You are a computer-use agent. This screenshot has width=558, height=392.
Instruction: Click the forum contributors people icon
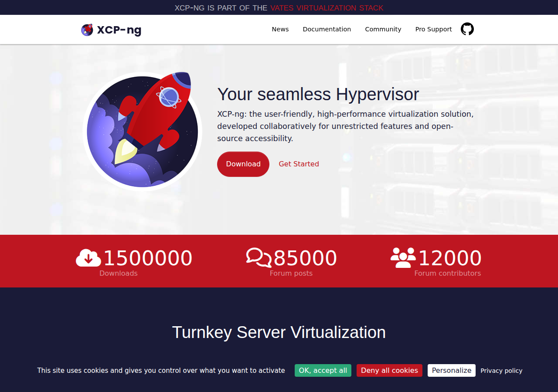tap(403, 258)
